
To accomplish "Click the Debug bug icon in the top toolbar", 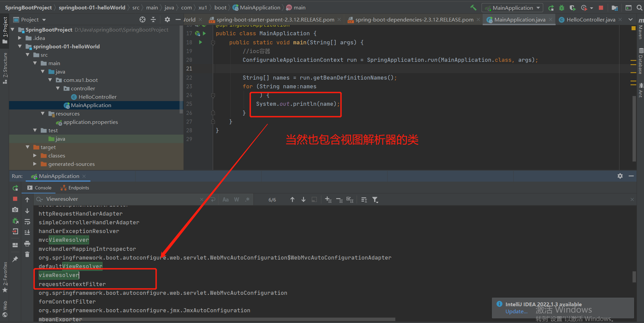I will click(x=562, y=8).
